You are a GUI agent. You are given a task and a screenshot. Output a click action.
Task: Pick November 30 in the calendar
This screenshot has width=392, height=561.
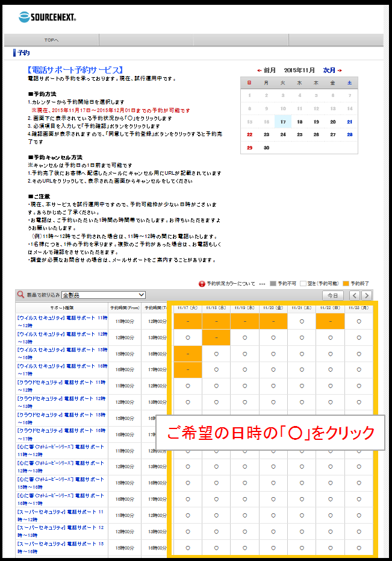(x=266, y=148)
